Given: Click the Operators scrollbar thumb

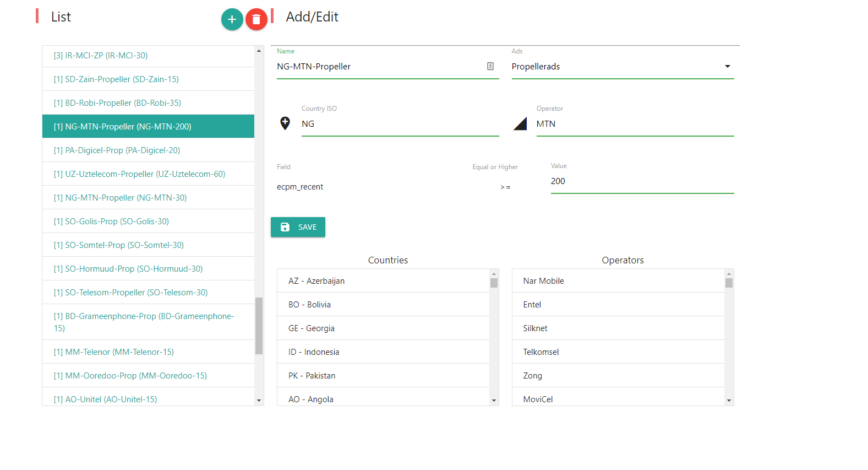Looking at the screenshot, I should click(x=729, y=283).
